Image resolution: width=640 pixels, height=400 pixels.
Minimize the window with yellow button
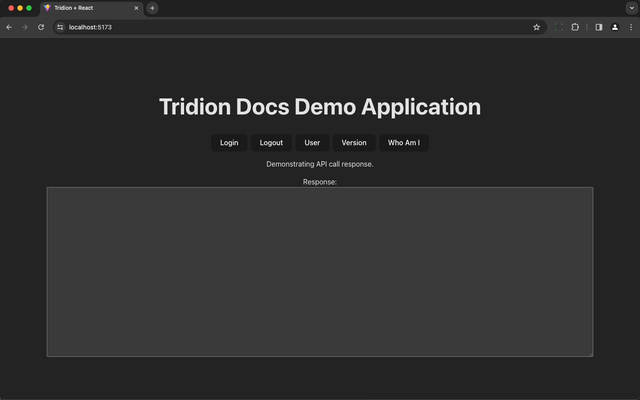click(x=20, y=8)
